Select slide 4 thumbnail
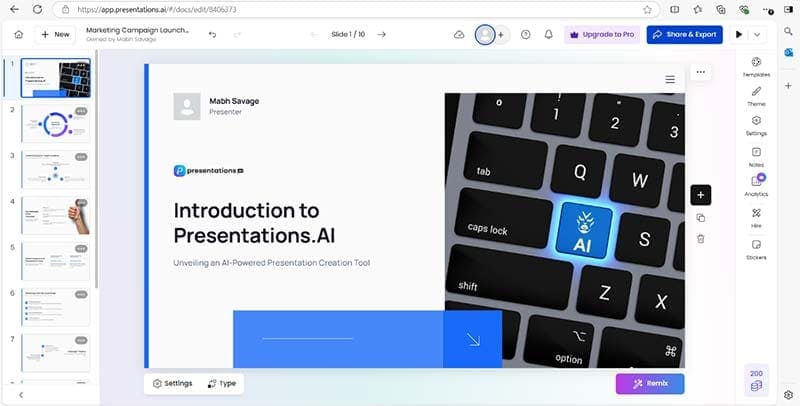This screenshot has height=406, width=800. click(x=56, y=215)
